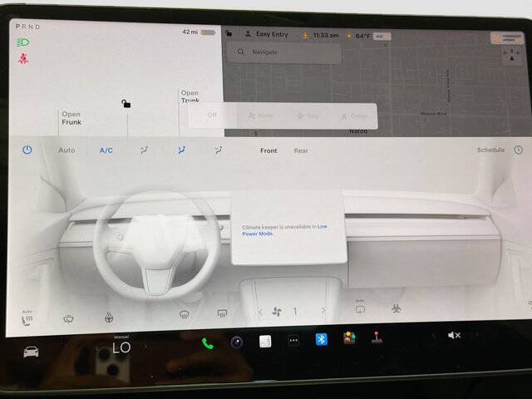Viewport: 532px width, 399px height.
Task: Open the Easy Entry driver profile
Action: click(267, 34)
